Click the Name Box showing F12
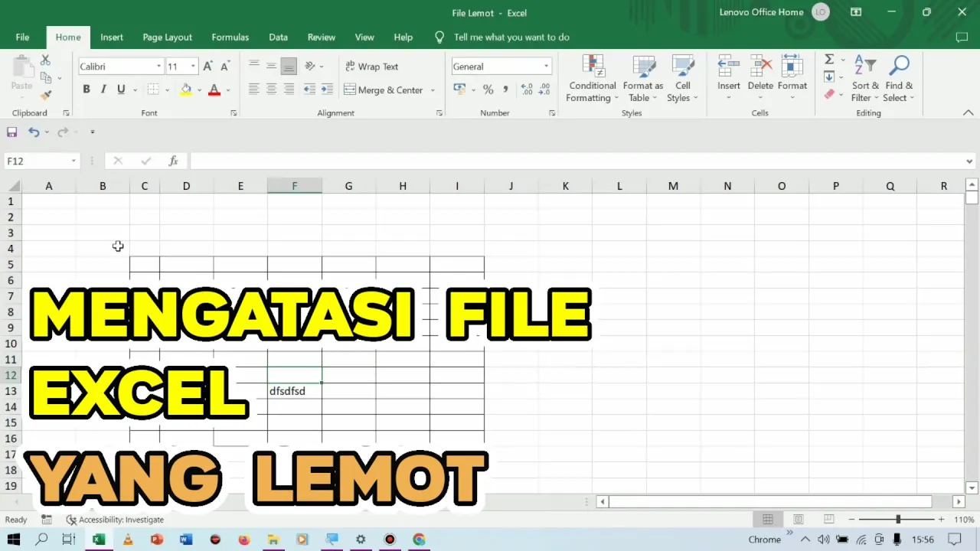This screenshot has height=551, width=980. (42, 161)
